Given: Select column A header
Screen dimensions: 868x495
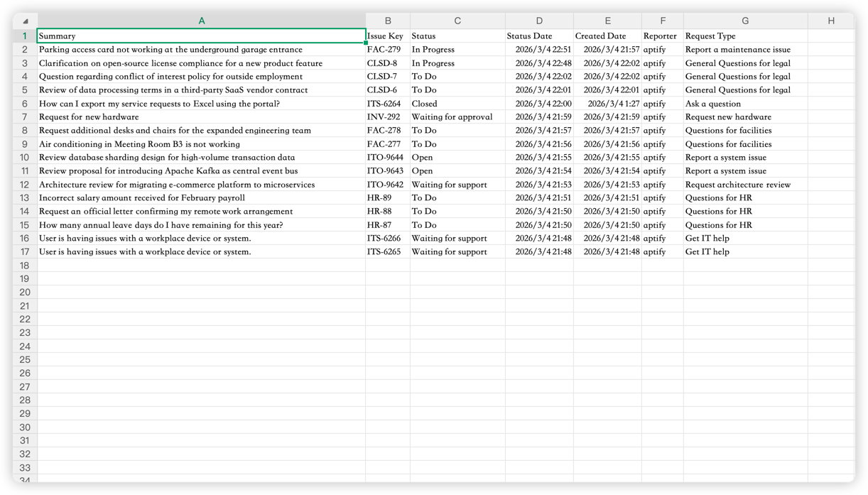Looking at the screenshot, I should (201, 21).
